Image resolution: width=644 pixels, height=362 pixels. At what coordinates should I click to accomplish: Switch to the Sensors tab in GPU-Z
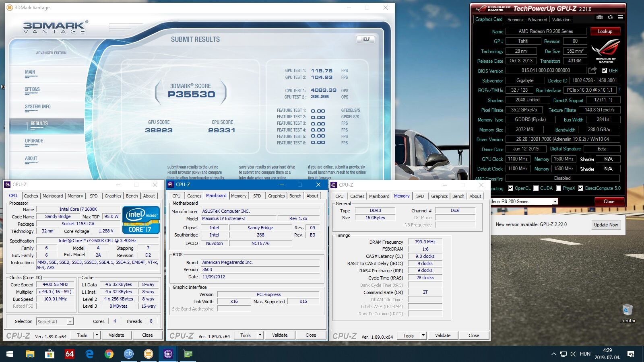(x=515, y=19)
